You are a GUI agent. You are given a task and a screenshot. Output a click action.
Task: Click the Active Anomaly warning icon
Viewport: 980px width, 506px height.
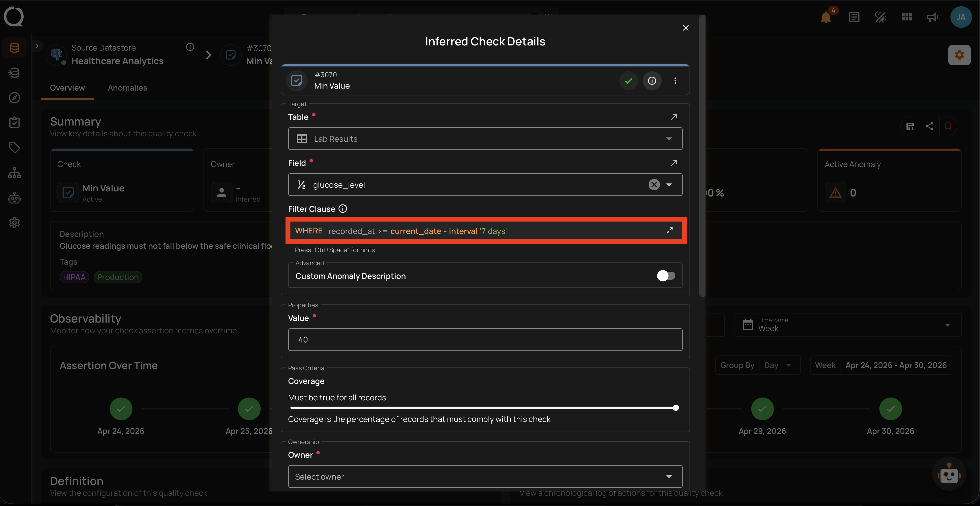tap(835, 193)
